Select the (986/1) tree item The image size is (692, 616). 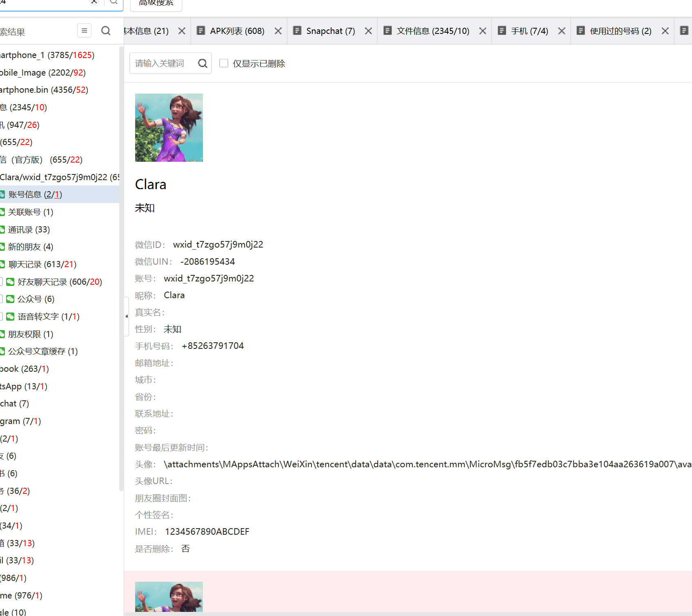(13, 578)
